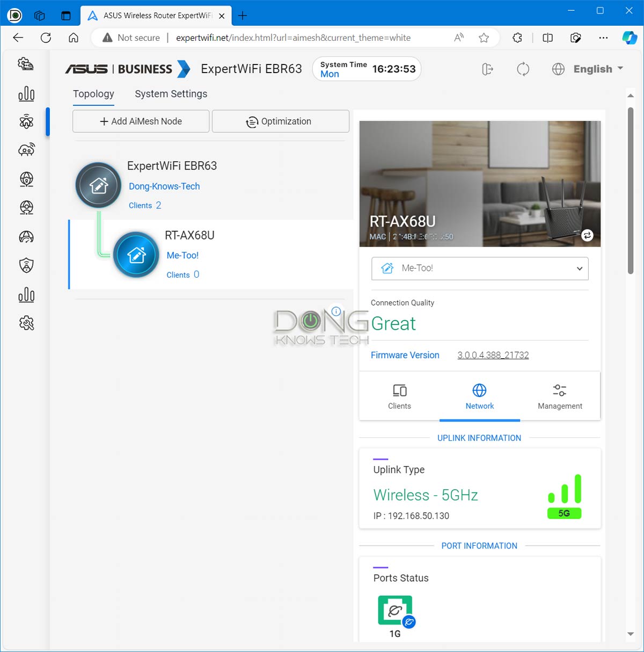644x652 pixels.
Task: Open the gear with wrench settings icon
Action: (x=26, y=323)
